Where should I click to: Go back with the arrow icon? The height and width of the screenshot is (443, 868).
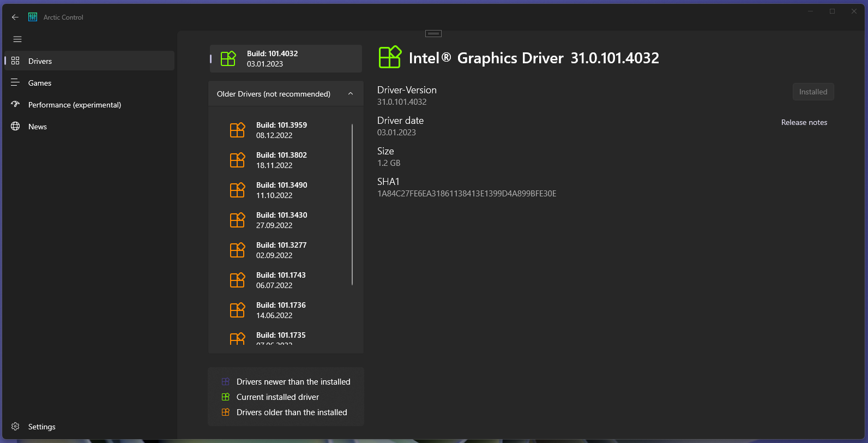[x=15, y=17]
